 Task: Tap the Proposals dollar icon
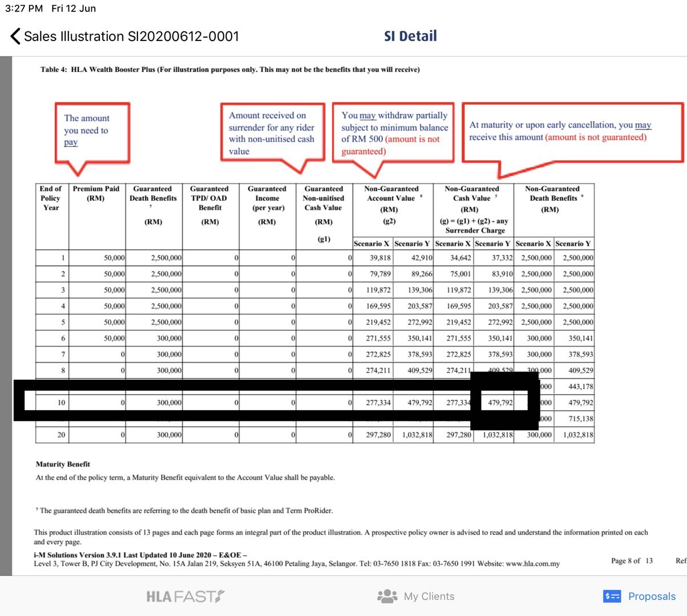611,597
